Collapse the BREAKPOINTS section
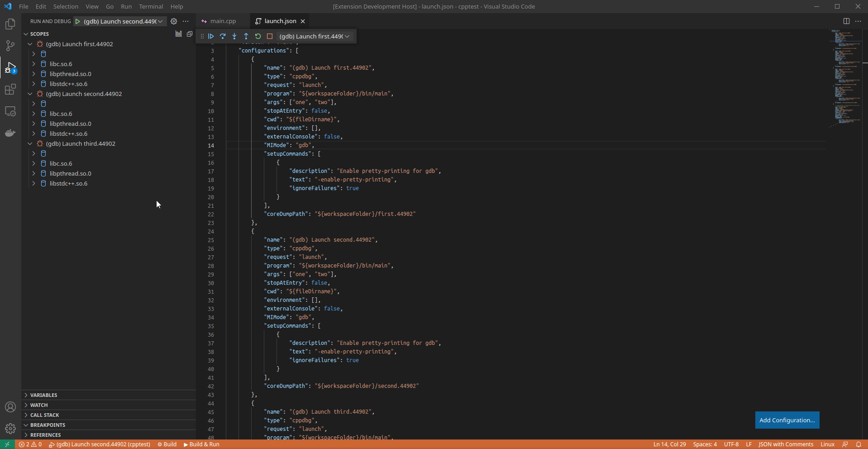 (109, 425)
